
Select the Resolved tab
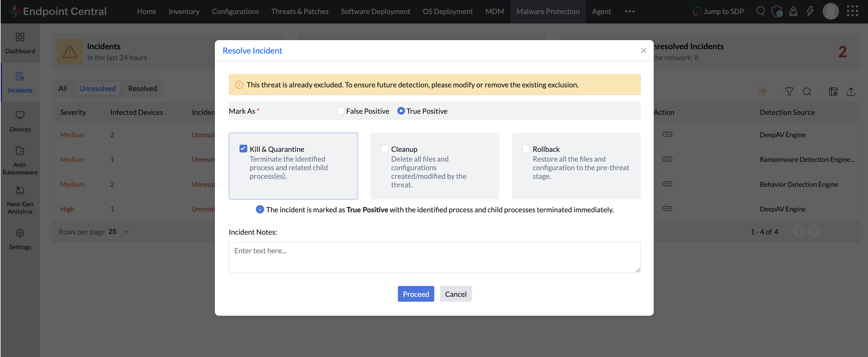(143, 89)
